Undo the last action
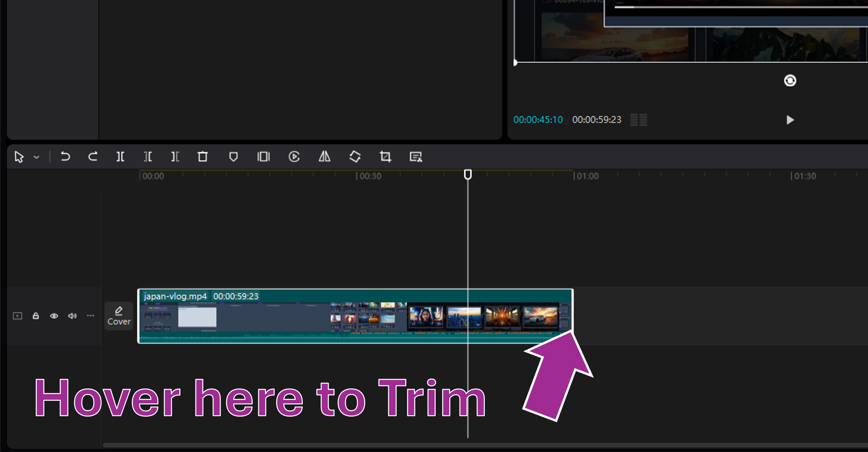The height and width of the screenshot is (452, 868). (65, 157)
